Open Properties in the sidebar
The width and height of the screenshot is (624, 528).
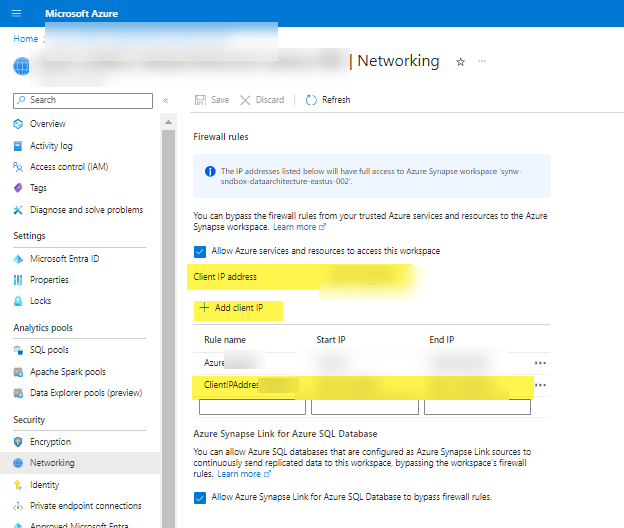point(49,280)
